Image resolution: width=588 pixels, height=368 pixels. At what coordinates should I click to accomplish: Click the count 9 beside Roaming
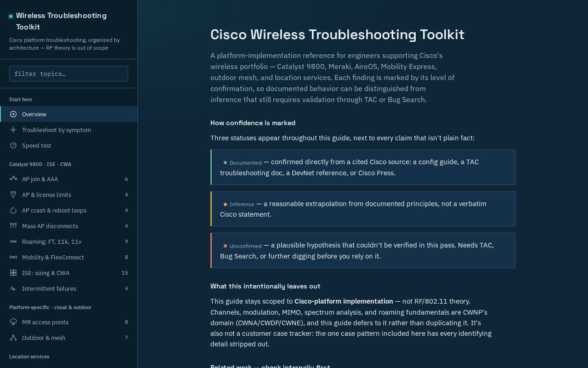tap(126, 241)
